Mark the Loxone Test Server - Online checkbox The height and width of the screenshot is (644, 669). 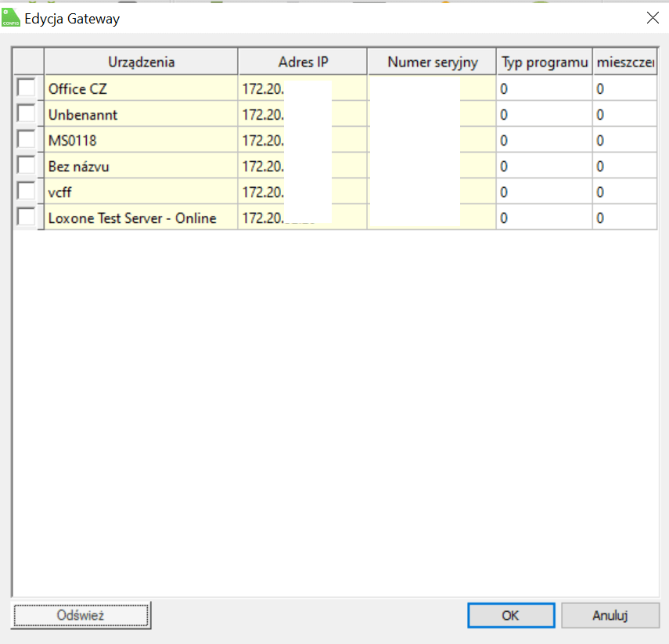27,218
